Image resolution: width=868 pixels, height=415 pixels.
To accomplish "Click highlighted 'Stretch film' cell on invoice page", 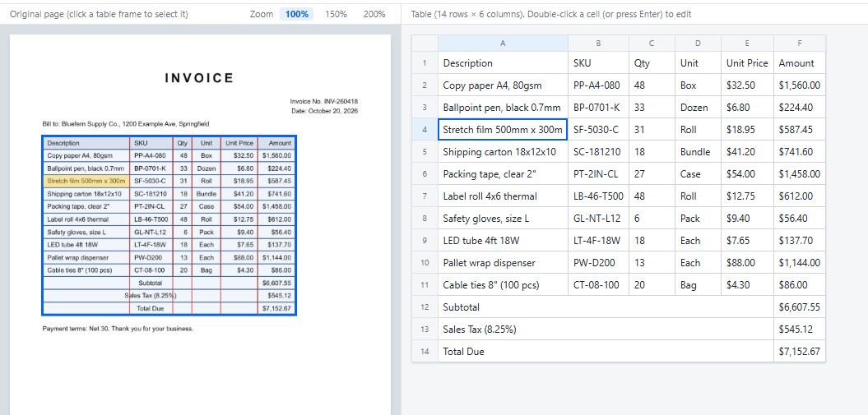I will 86,181.
